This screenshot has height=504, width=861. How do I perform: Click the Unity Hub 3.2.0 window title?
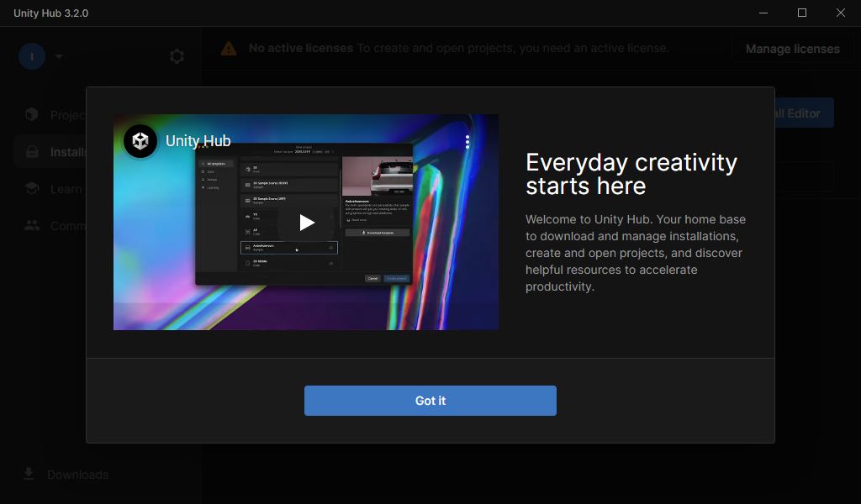(x=51, y=13)
